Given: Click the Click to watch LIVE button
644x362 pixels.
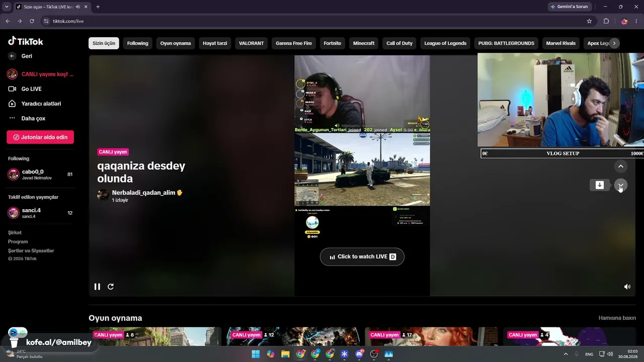Looking at the screenshot, I should (x=362, y=257).
